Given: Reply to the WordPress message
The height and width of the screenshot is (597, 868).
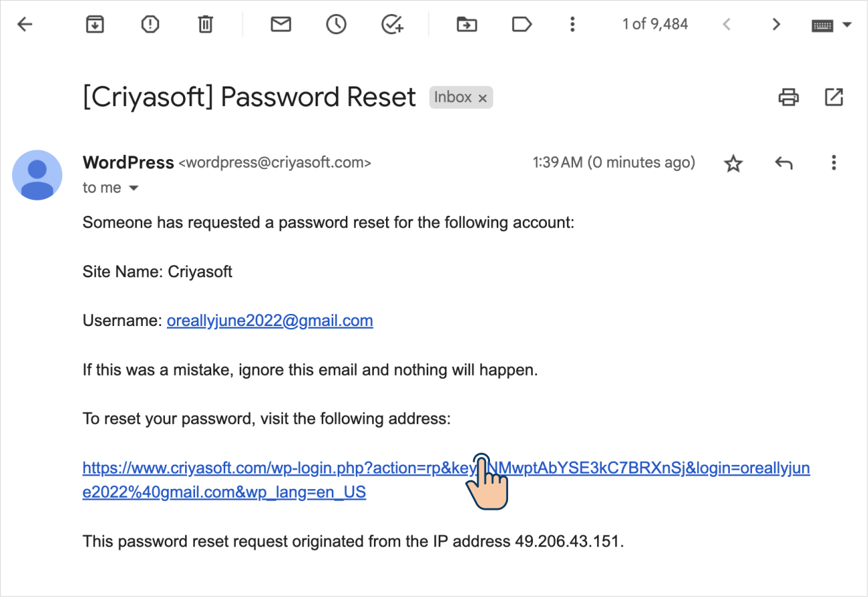Looking at the screenshot, I should (x=784, y=163).
